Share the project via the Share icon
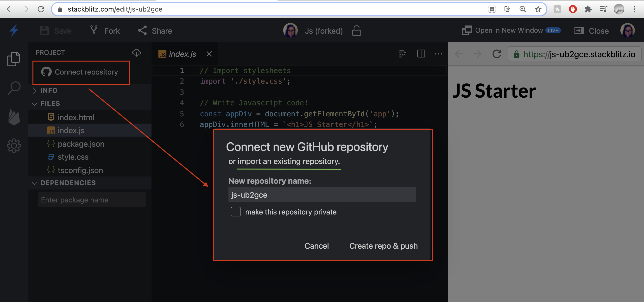The height and width of the screenshot is (302, 644). coord(142,30)
